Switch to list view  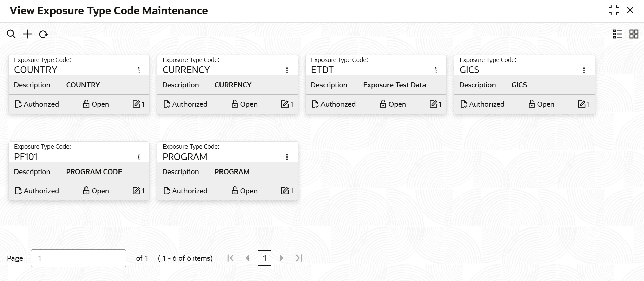(617, 34)
